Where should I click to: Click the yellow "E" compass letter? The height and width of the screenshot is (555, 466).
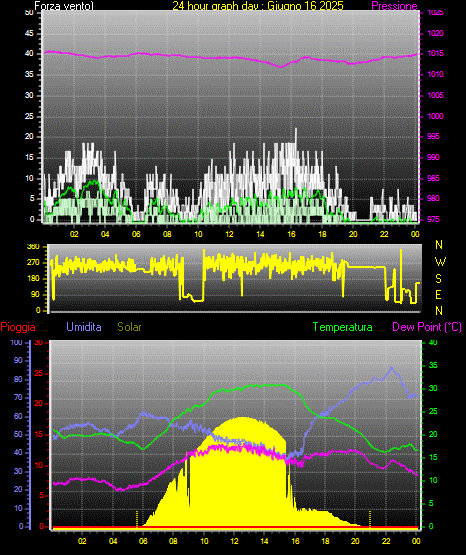(438, 294)
